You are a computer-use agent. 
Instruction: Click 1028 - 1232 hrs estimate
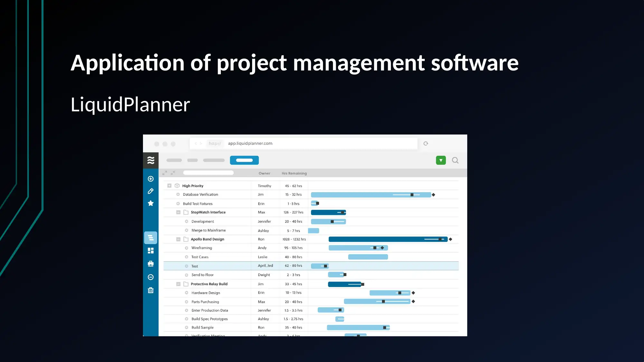click(294, 239)
